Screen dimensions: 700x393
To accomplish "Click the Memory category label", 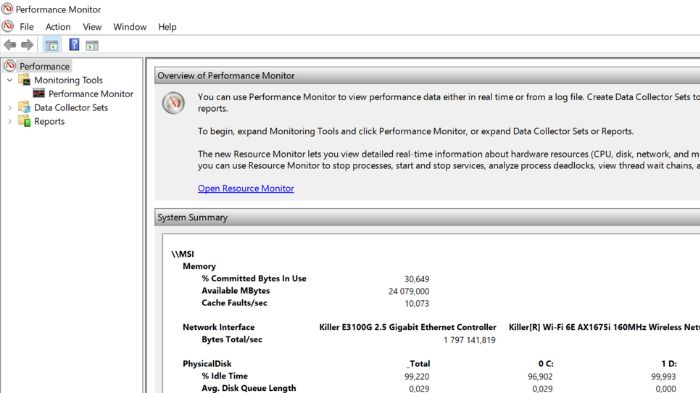I will coord(199,266).
